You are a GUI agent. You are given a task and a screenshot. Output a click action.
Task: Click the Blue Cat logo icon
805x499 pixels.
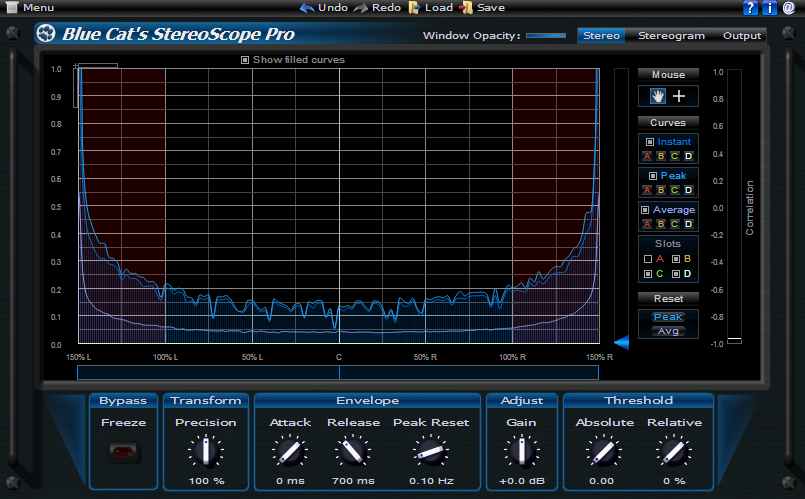pos(46,34)
